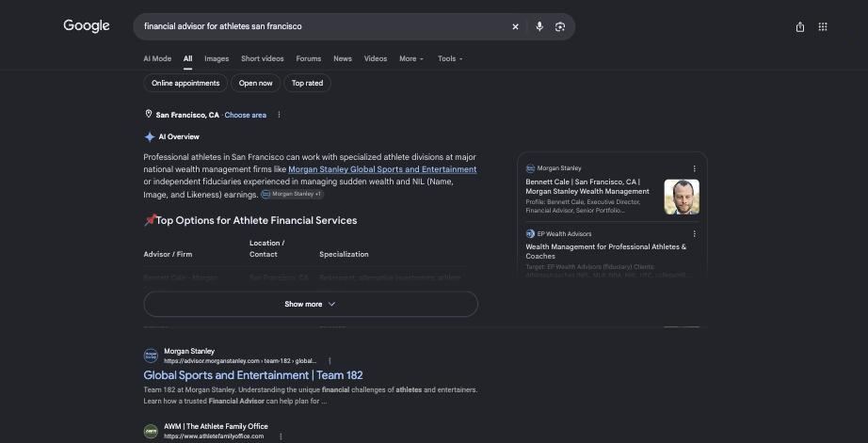Click the AI Overview sparkle icon
Image resolution: width=868 pixels, height=443 pixels.
(x=150, y=136)
